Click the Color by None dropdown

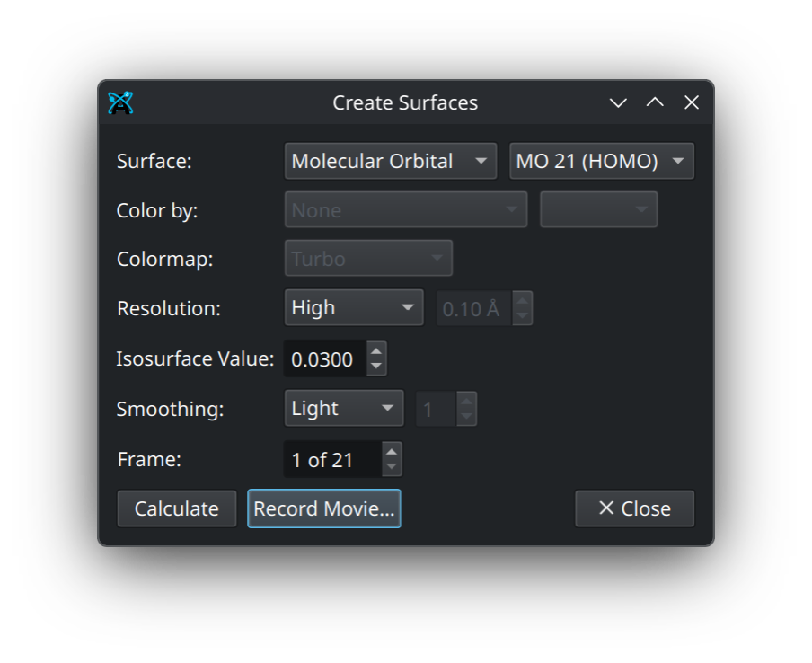click(405, 210)
